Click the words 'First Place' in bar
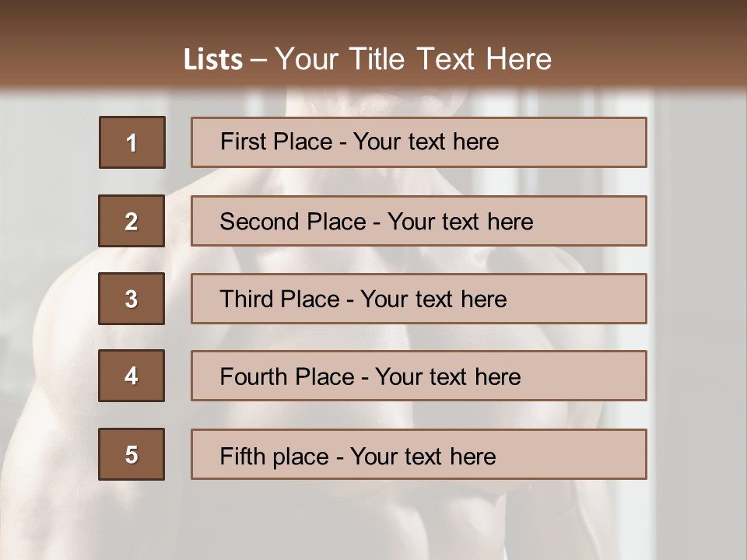The width and height of the screenshot is (747, 560). click(x=276, y=142)
